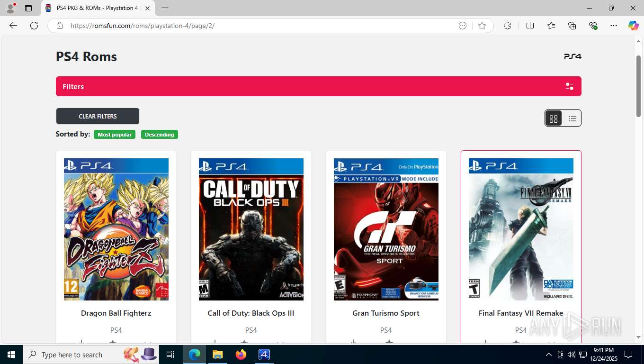The height and width of the screenshot is (364, 644).
Task: Click the Gran Turismo Sport title link
Action: click(386, 313)
